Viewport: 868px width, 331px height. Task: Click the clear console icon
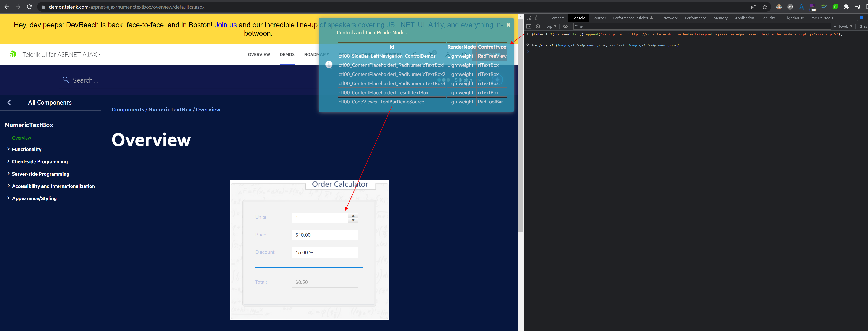click(x=538, y=26)
